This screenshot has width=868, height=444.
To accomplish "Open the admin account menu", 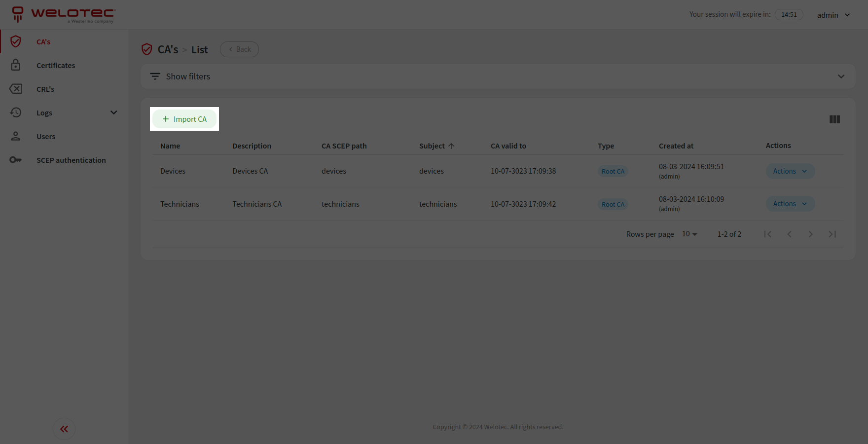I will pos(833,15).
